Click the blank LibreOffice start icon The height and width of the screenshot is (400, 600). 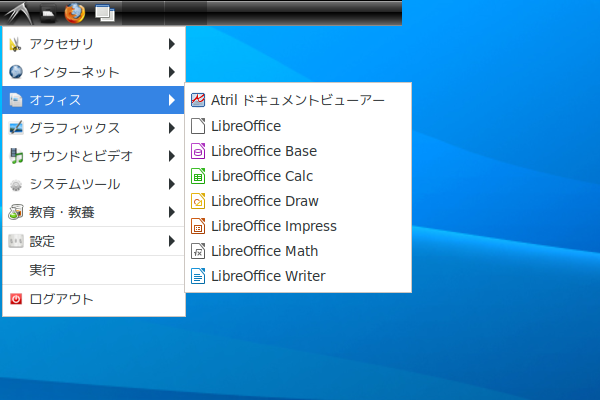pyautogui.click(x=198, y=126)
